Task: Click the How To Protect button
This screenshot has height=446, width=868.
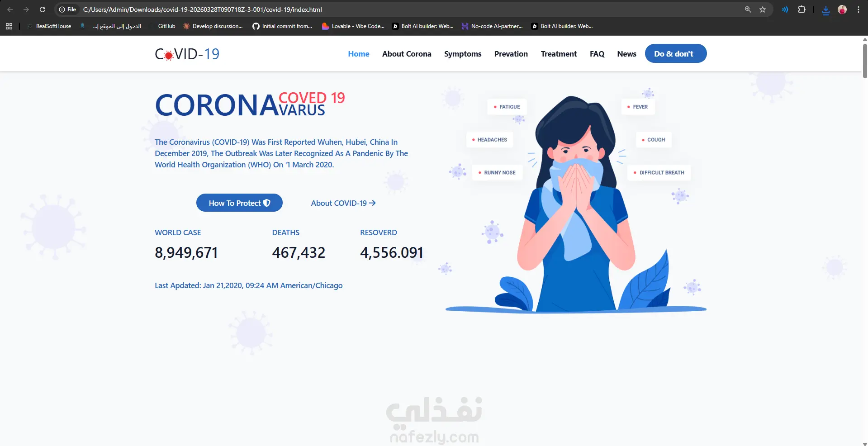Action: (239, 203)
